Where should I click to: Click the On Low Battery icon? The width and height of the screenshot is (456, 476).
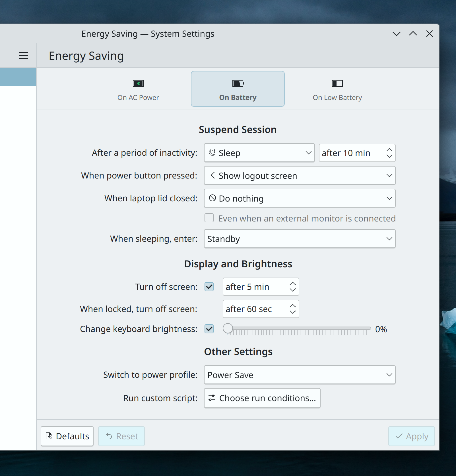tap(337, 83)
